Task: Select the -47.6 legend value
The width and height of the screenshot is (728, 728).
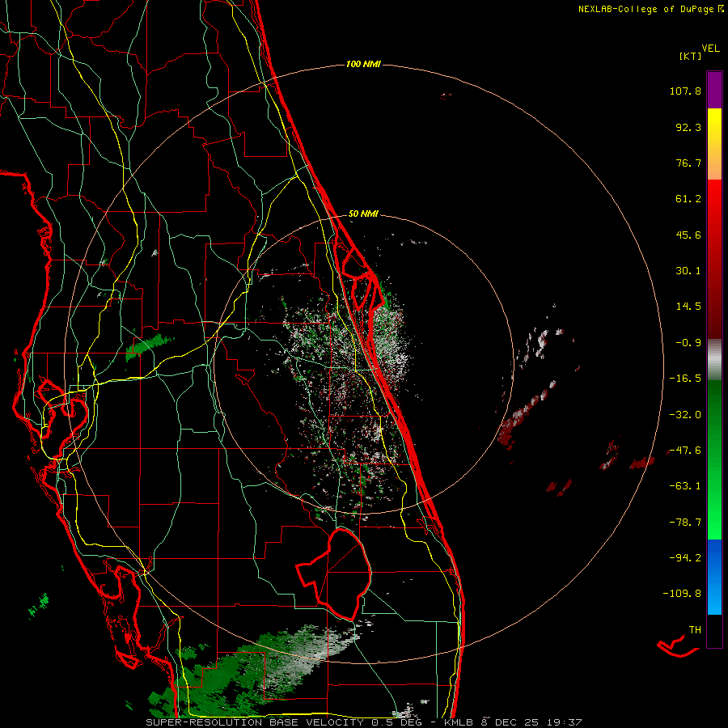Action: coord(685,451)
